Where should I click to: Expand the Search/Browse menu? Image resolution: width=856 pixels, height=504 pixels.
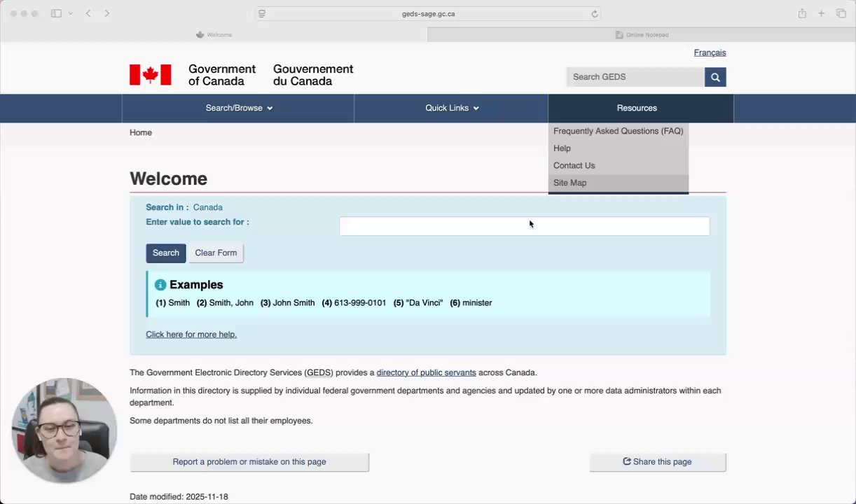tap(238, 108)
